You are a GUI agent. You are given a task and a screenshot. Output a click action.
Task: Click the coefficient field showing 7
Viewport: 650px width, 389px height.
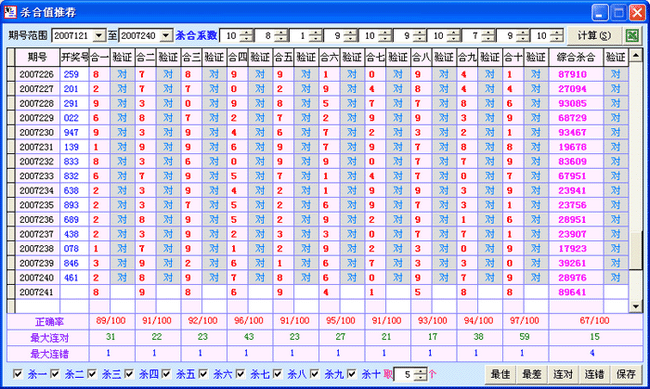point(472,36)
